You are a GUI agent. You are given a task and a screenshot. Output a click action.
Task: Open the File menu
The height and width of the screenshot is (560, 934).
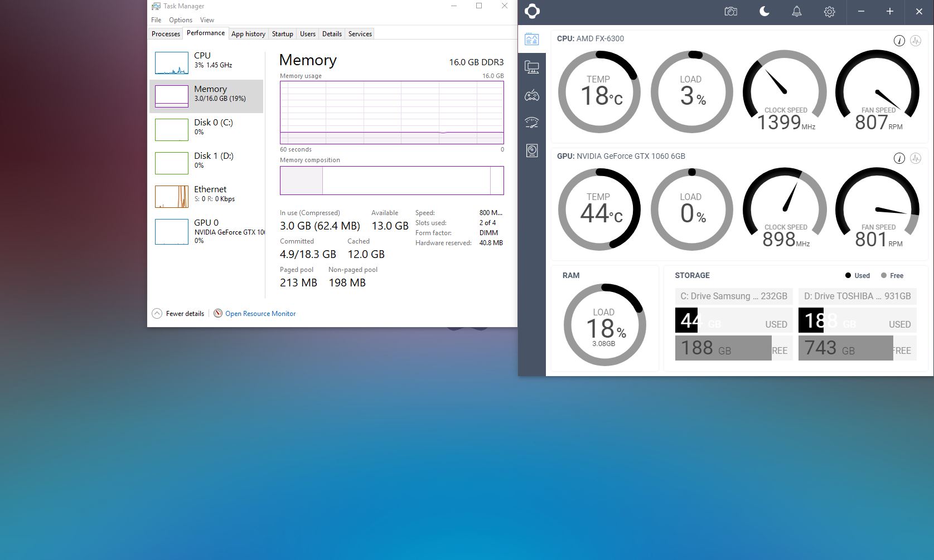pyautogui.click(x=156, y=20)
